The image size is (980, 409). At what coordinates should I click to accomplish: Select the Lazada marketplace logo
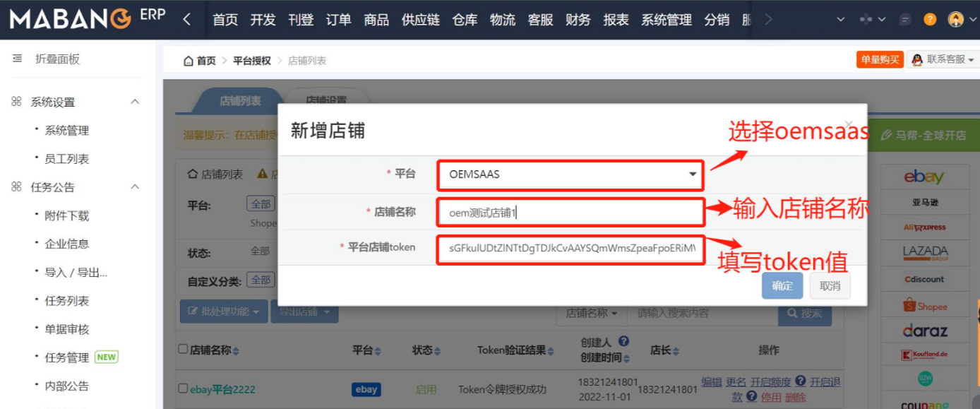925,252
